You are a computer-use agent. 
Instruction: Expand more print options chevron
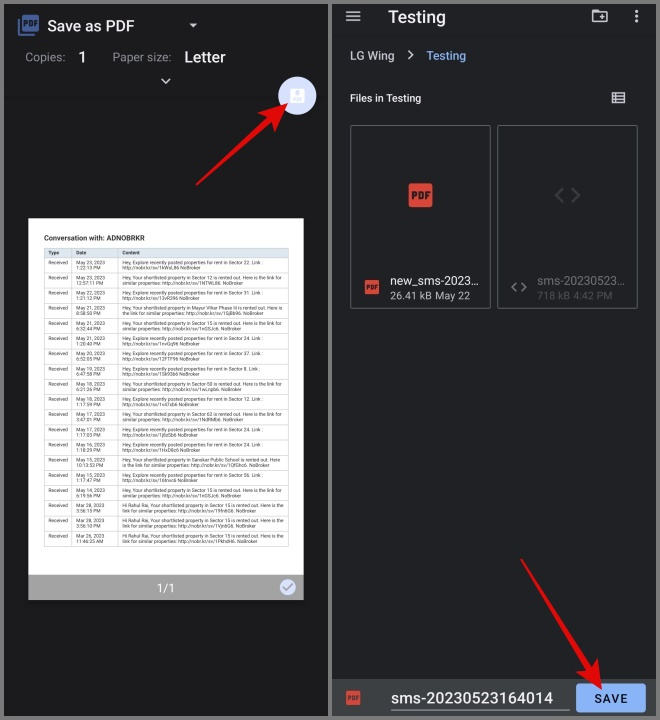click(x=165, y=81)
